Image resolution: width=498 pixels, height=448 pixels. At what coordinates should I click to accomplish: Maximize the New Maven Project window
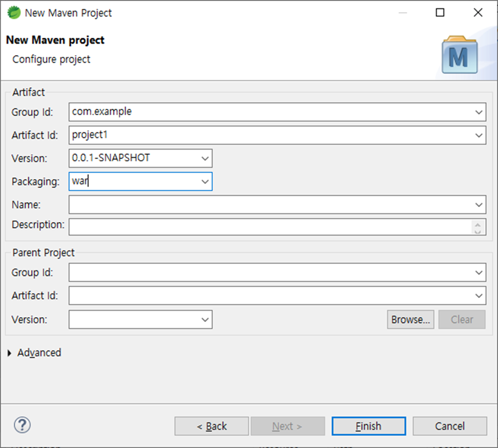click(x=440, y=13)
